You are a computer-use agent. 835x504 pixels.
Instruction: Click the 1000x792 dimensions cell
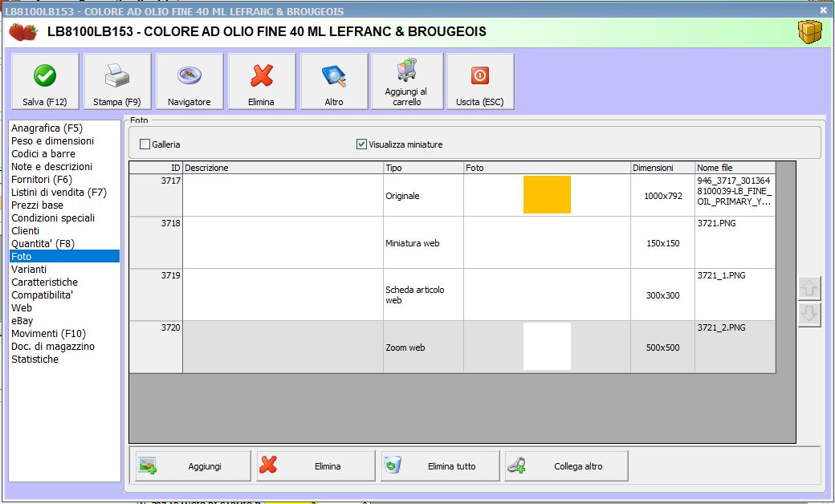pyautogui.click(x=663, y=195)
